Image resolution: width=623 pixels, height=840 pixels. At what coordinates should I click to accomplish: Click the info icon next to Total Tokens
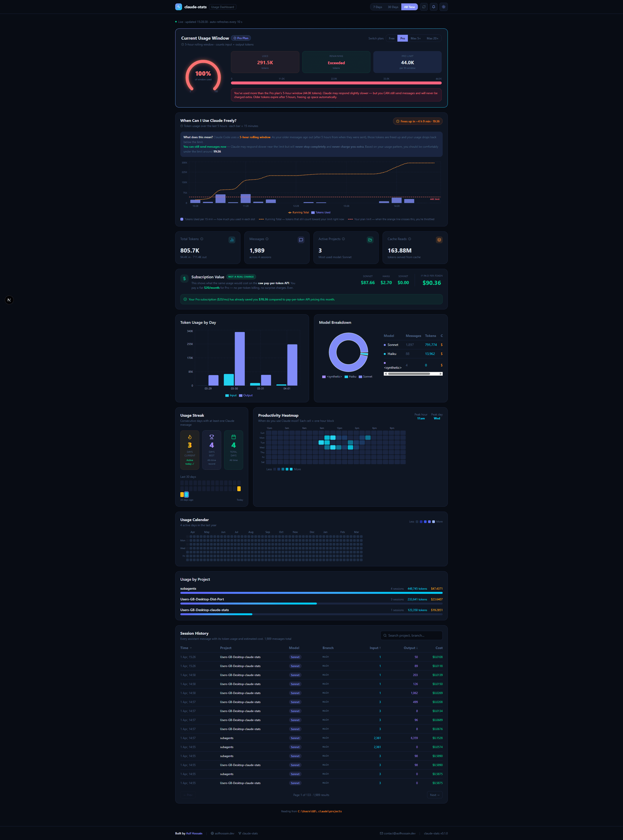202,239
